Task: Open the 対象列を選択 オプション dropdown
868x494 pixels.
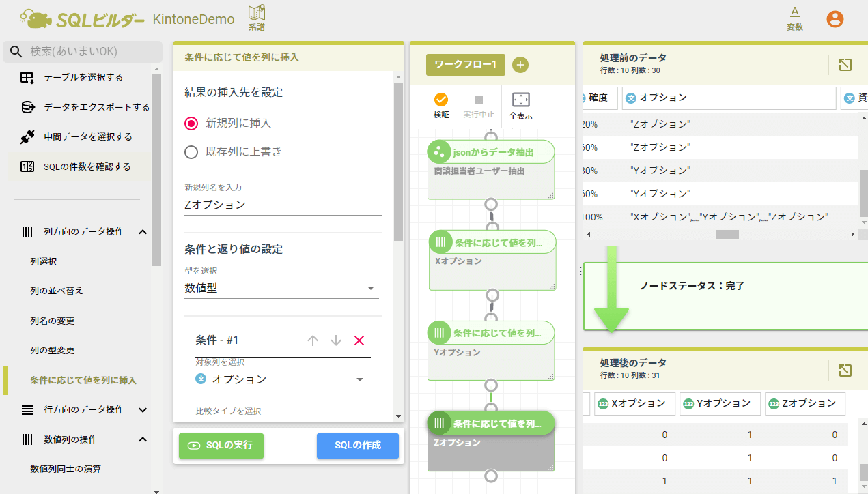Action: point(281,379)
